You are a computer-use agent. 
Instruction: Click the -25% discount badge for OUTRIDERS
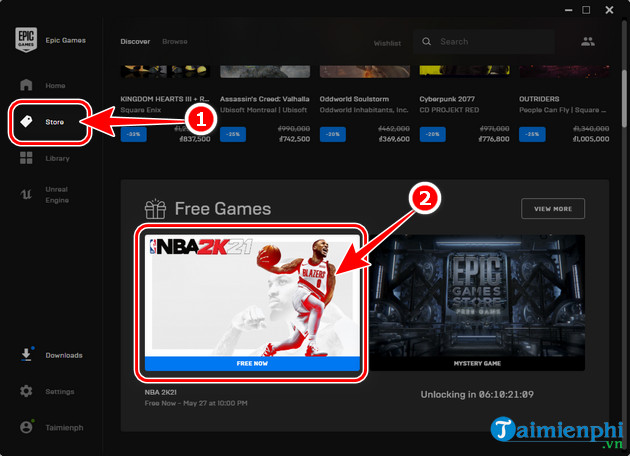coord(532,134)
